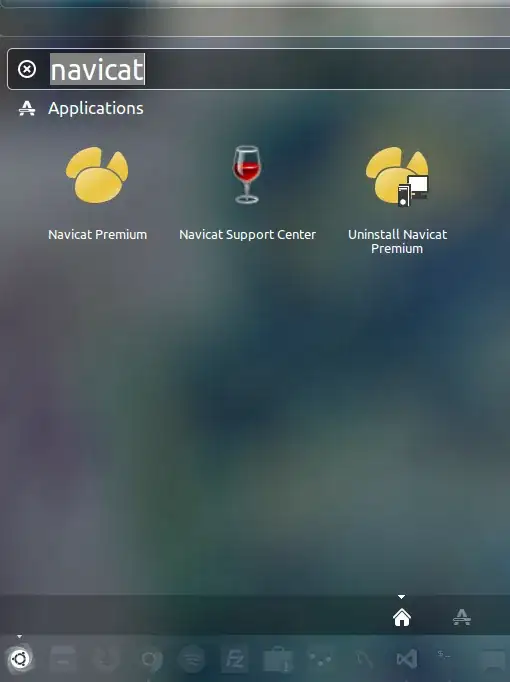Screen dimensions: 510x682
Task: Open Ubuntu Software Center bag icon
Action: coord(278,660)
